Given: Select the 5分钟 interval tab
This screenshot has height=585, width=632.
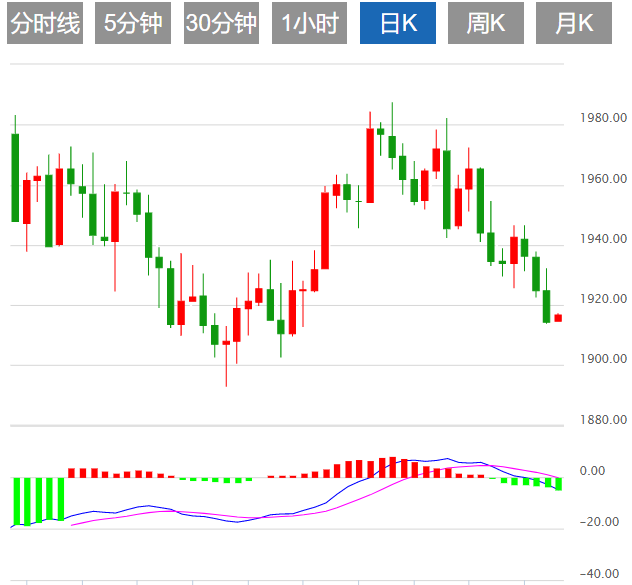Looking at the screenshot, I should click(133, 23).
